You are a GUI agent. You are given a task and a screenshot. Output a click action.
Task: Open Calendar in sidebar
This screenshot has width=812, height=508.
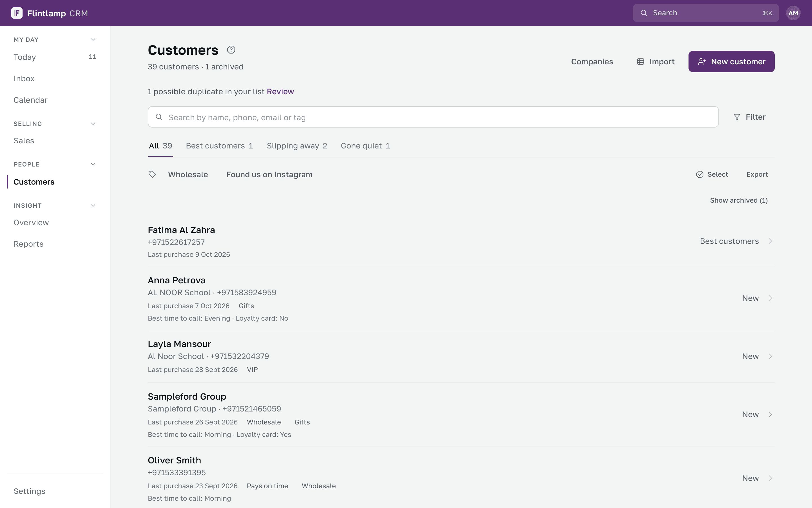(55, 100)
